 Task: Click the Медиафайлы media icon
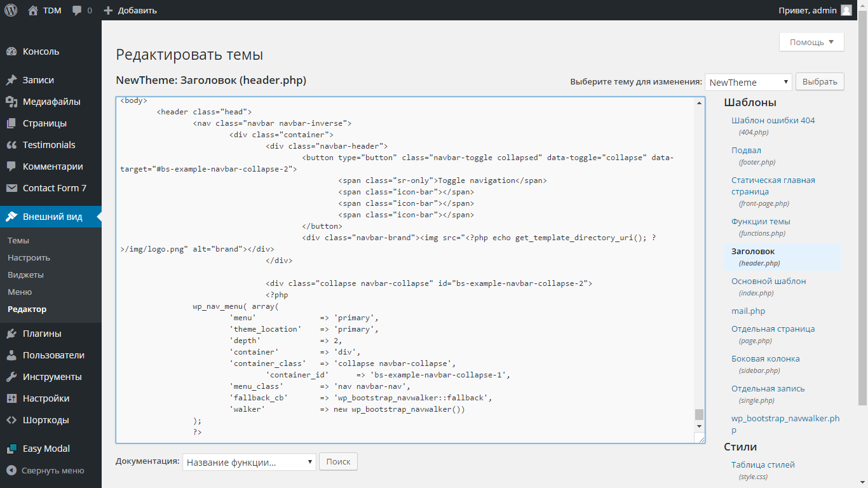pos(11,102)
